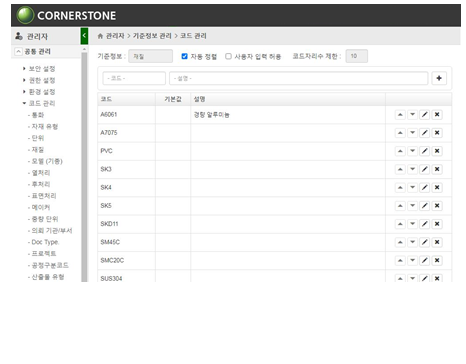This screenshot has width=466, height=364.
Task: Move the SK3 row down
Action: click(412, 169)
